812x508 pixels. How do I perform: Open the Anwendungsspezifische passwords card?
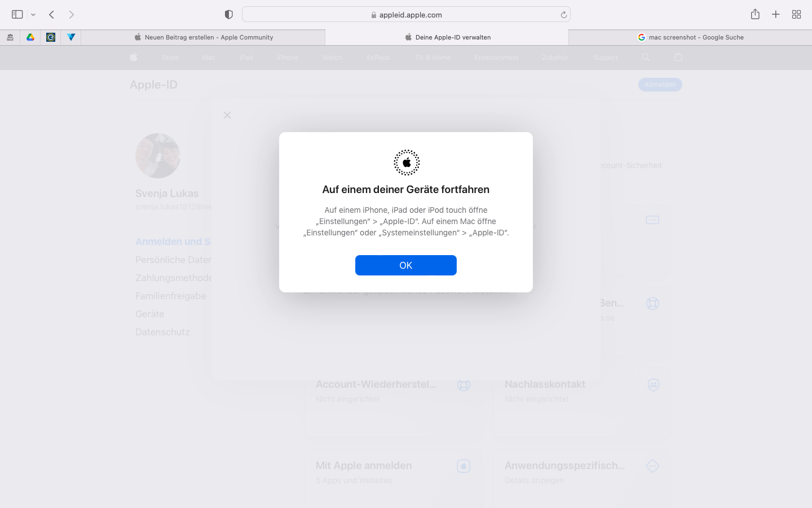(x=582, y=478)
